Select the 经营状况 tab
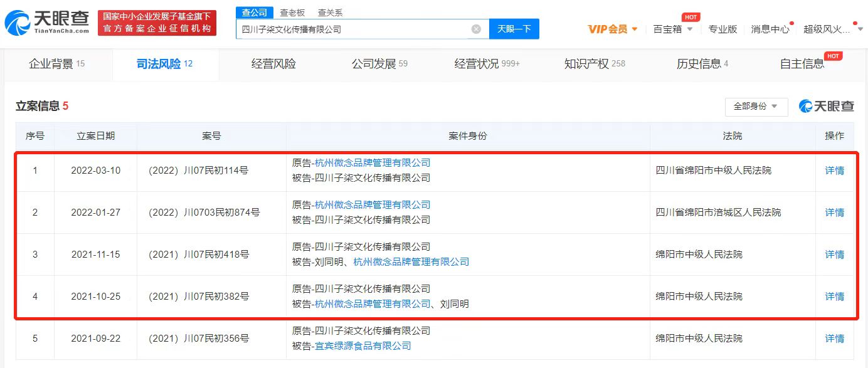Screen dimensions: 868x368 point(487,64)
